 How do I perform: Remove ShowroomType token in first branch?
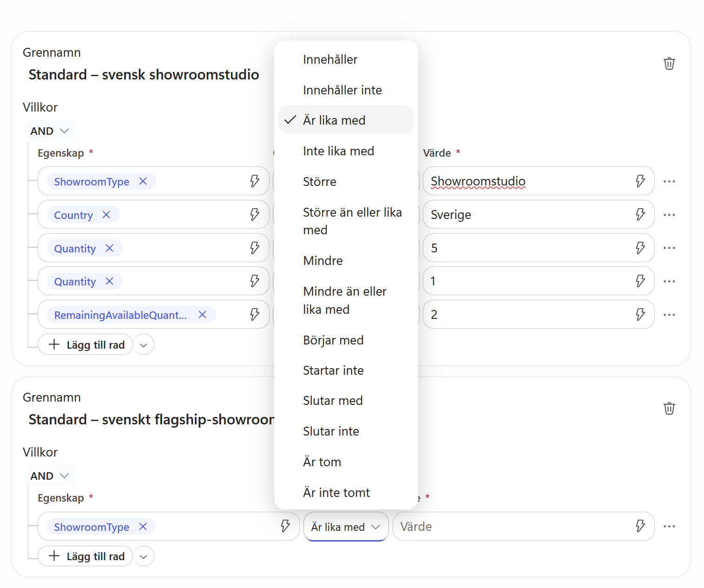pyautogui.click(x=143, y=181)
